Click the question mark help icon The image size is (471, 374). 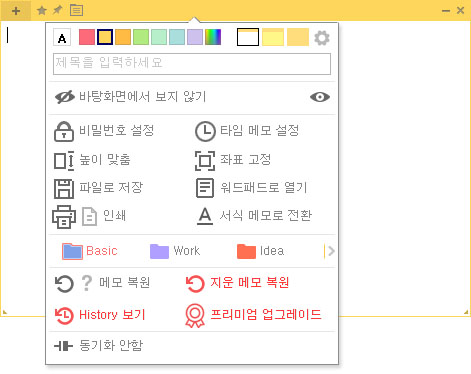87,283
